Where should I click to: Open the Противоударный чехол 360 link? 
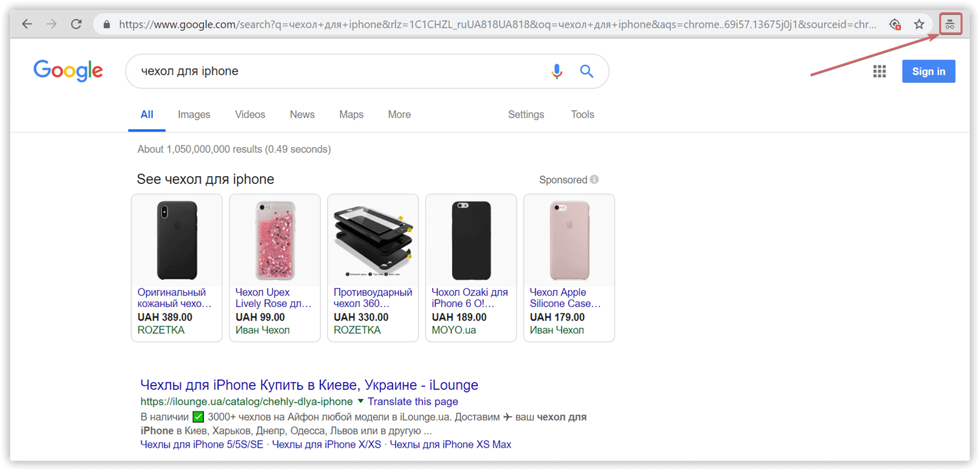point(373,298)
